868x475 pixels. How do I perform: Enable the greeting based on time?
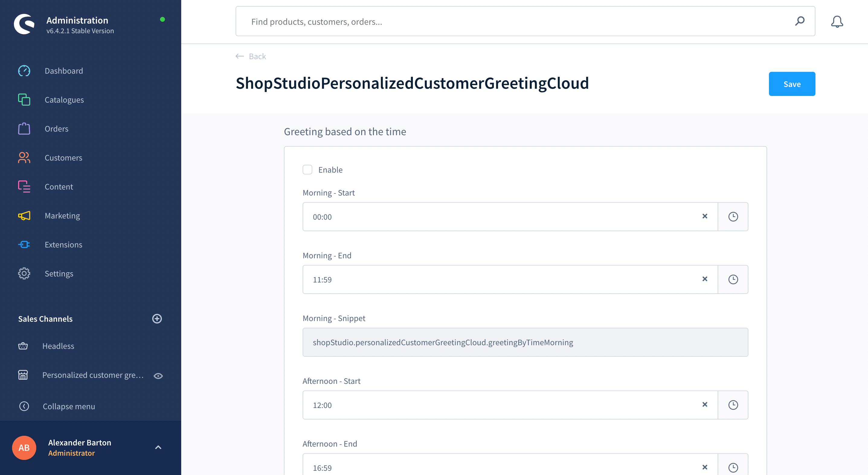(x=307, y=170)
